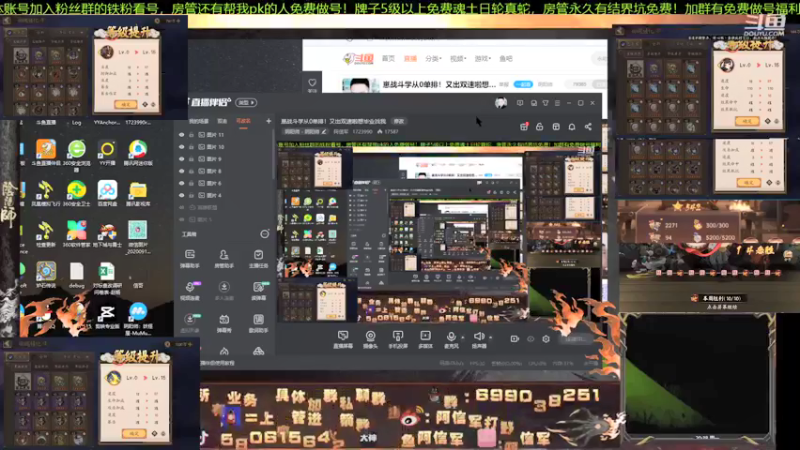Open 游戏 dropdown on Douyu webpage
Viewport: 800px width, 450px height.
pos(482,59)
